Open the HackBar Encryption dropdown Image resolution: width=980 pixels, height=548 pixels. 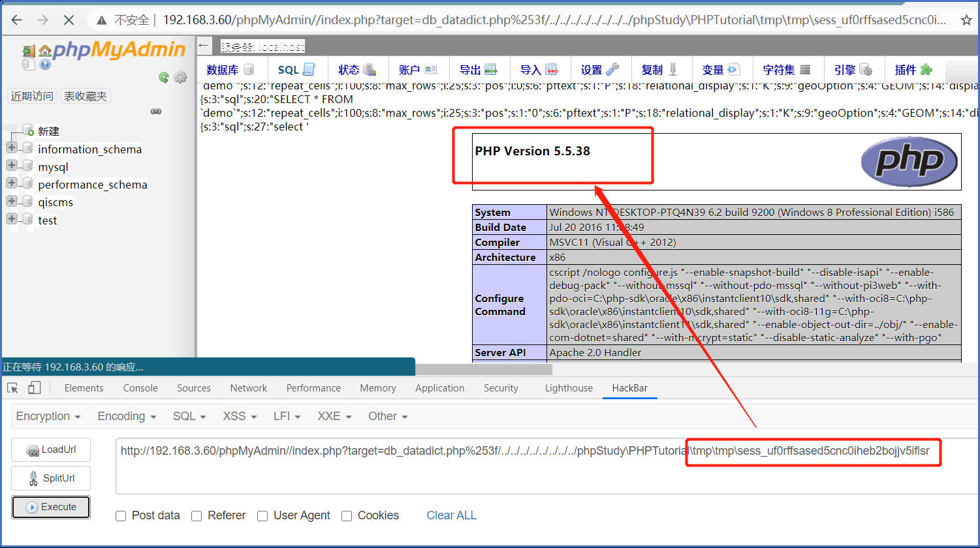[x=48, y=416]
